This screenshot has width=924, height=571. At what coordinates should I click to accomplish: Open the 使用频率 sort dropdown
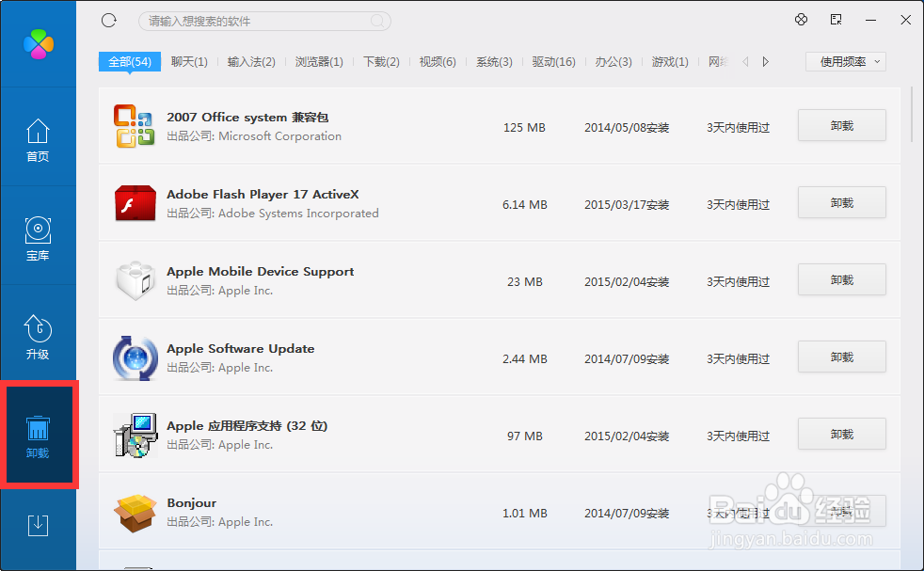[x=844, y=61]
